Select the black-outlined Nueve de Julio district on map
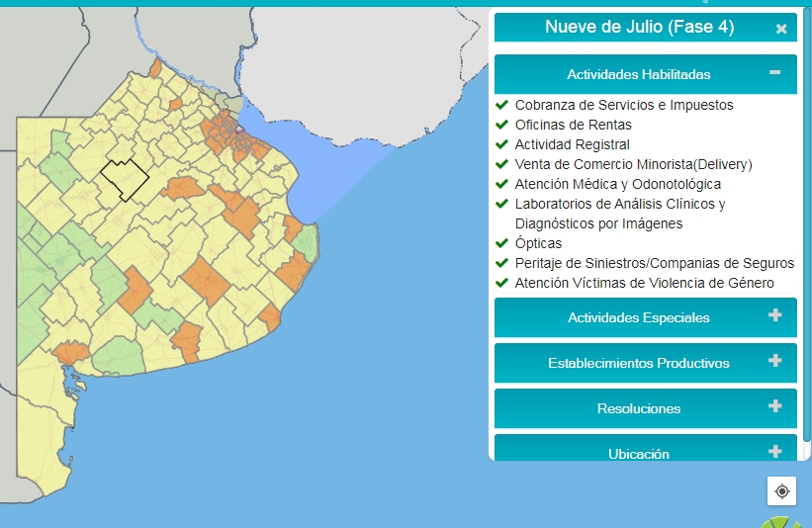812x528 pixels. click(125, 179)
